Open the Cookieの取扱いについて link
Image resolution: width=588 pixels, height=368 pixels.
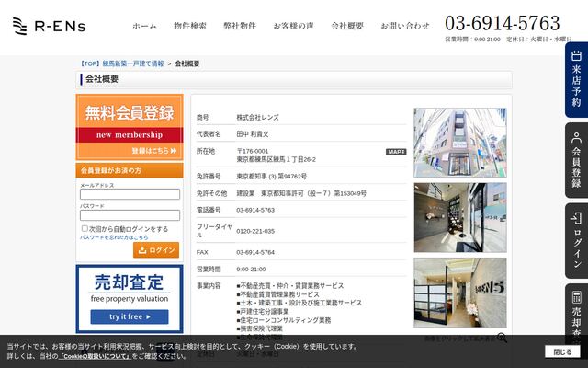point(95,356)
